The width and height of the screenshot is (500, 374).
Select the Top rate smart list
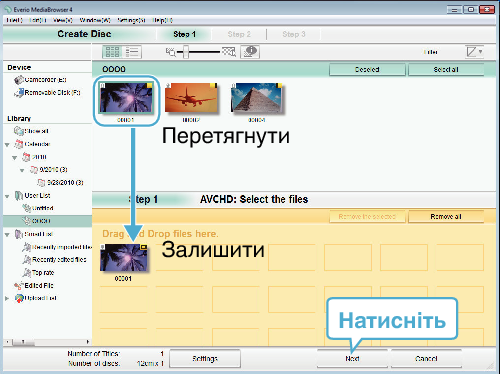(x=38, y=273)
